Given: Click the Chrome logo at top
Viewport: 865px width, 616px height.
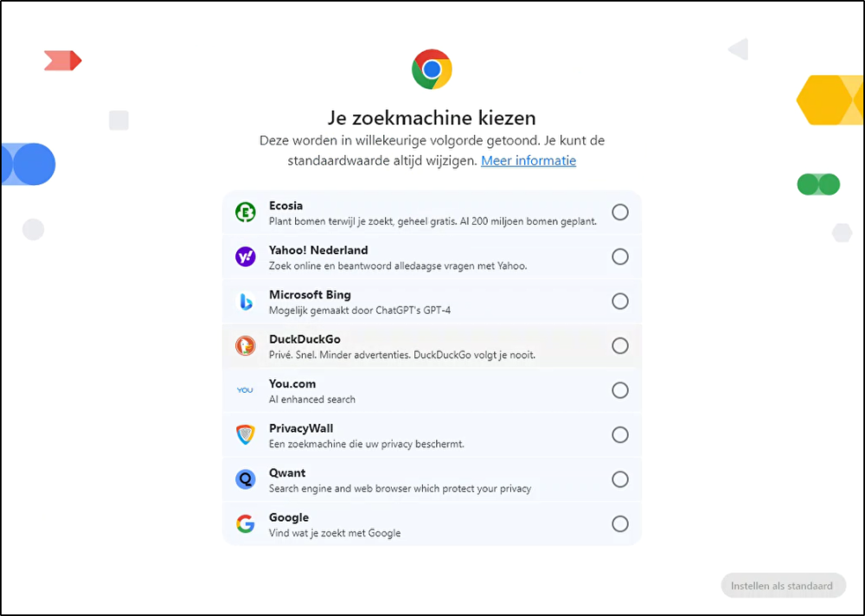Looking at the screenshot, I should click(x=432, y=69).
